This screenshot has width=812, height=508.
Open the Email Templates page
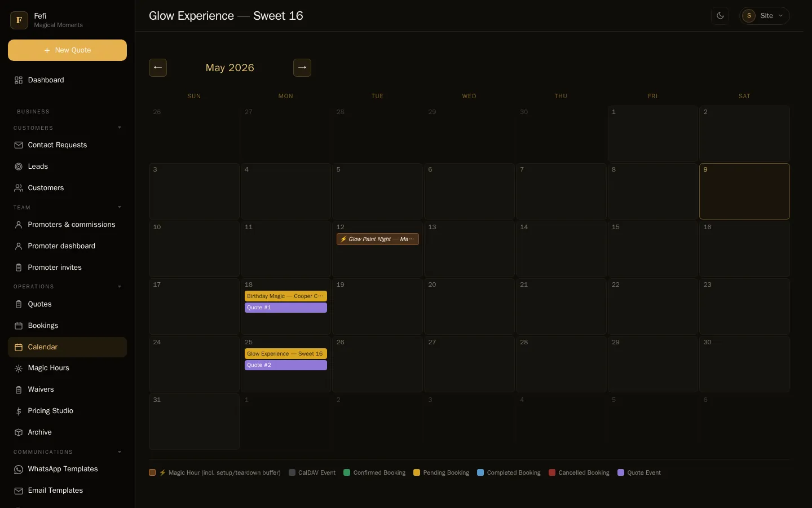67,491
